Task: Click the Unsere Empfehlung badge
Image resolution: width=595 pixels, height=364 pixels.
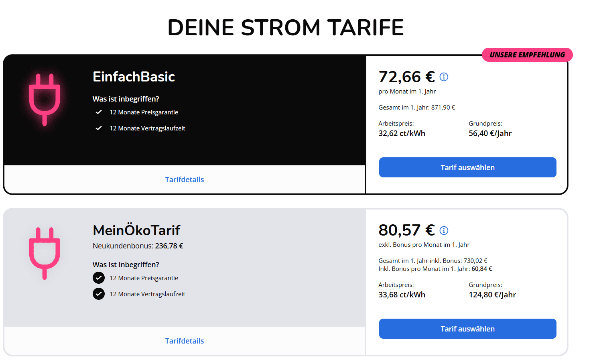Action: [x=527, y=55]
